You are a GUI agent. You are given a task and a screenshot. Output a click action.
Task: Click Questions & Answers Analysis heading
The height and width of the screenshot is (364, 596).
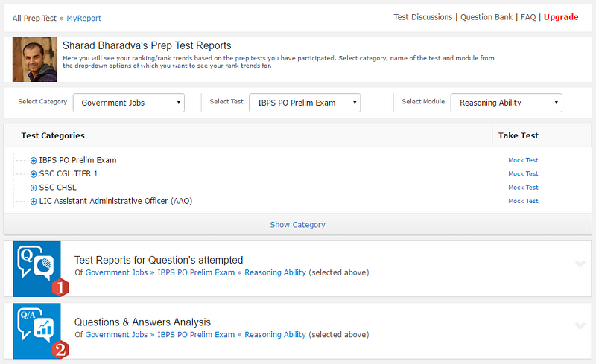click(142, 322)
